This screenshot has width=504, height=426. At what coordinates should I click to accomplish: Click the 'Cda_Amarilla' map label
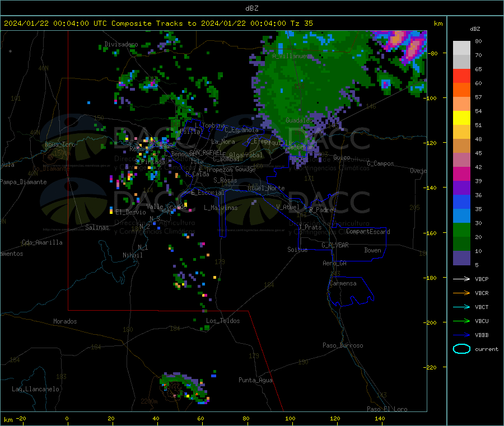coord(42,242)
